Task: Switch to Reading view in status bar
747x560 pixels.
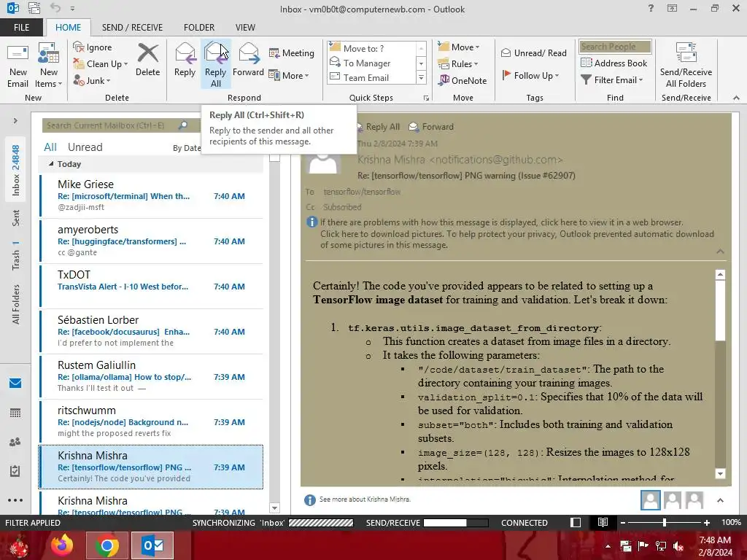Action: click(x=603, y=522)
